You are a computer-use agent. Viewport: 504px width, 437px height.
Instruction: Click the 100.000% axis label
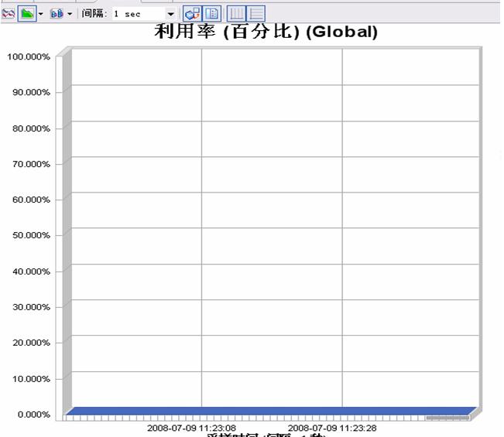click(x=29, y=56)
